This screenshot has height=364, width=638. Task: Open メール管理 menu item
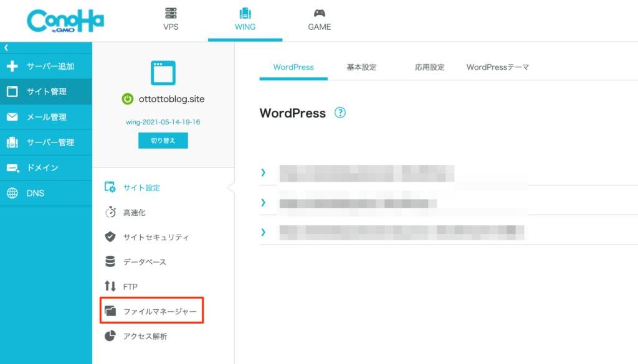tap(46, 117)
